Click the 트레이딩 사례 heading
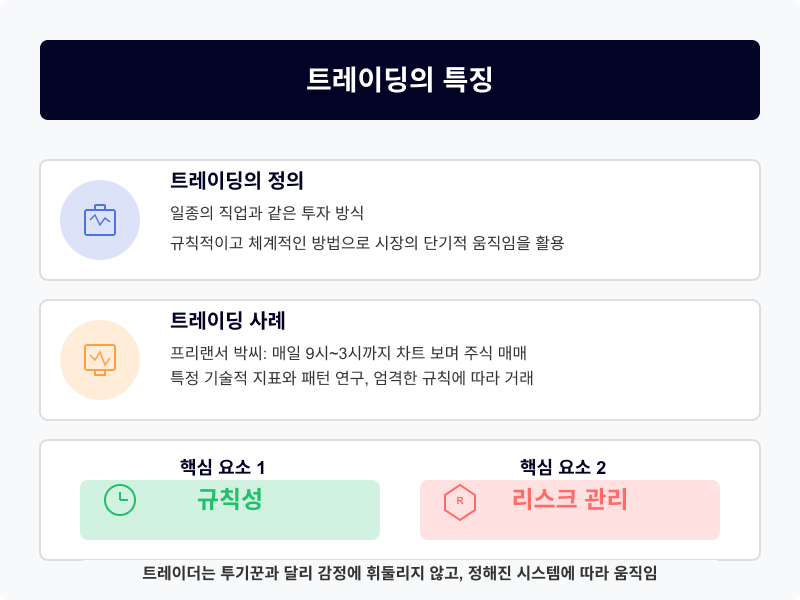 click(x=228, y=320)
